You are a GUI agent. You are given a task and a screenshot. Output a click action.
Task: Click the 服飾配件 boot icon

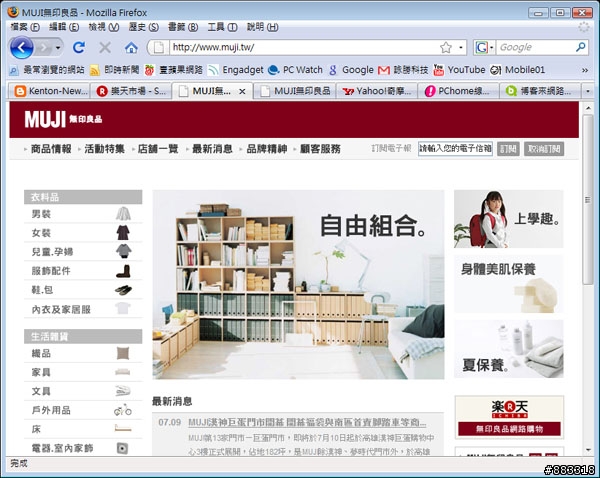pyautogui.click(x=123, y=271)
